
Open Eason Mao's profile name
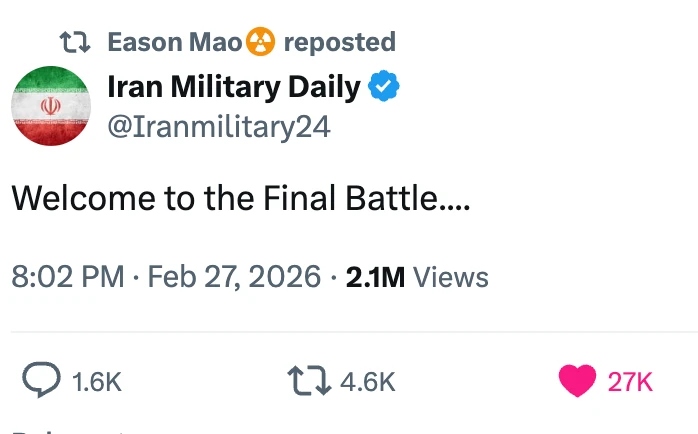coord(174,42)
